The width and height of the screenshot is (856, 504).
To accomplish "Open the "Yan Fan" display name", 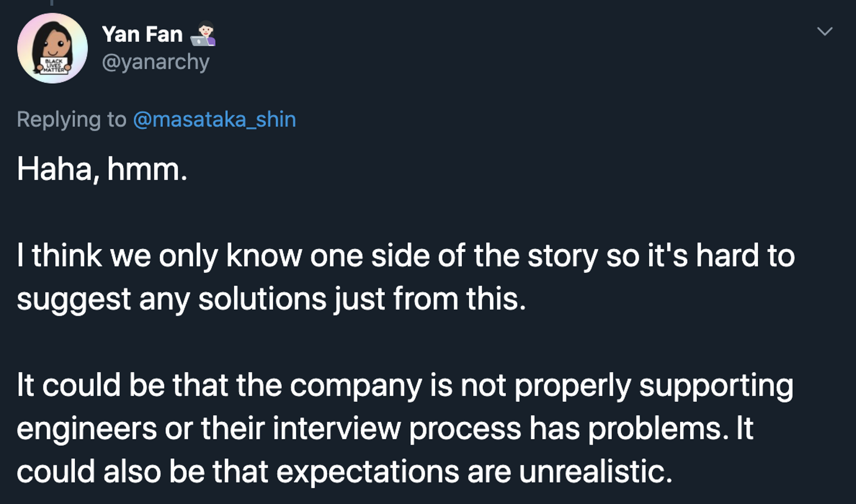I will click(142, 34).
